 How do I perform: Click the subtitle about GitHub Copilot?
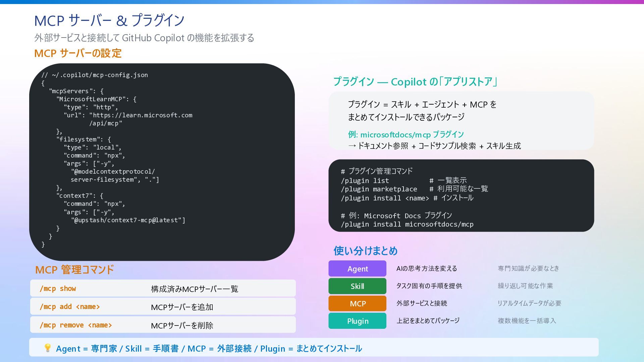(x=144, y=38)
